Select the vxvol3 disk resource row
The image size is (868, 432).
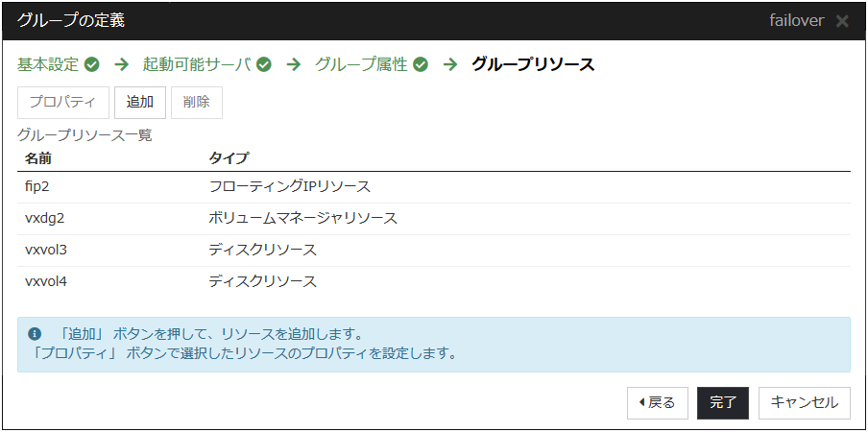434,250
